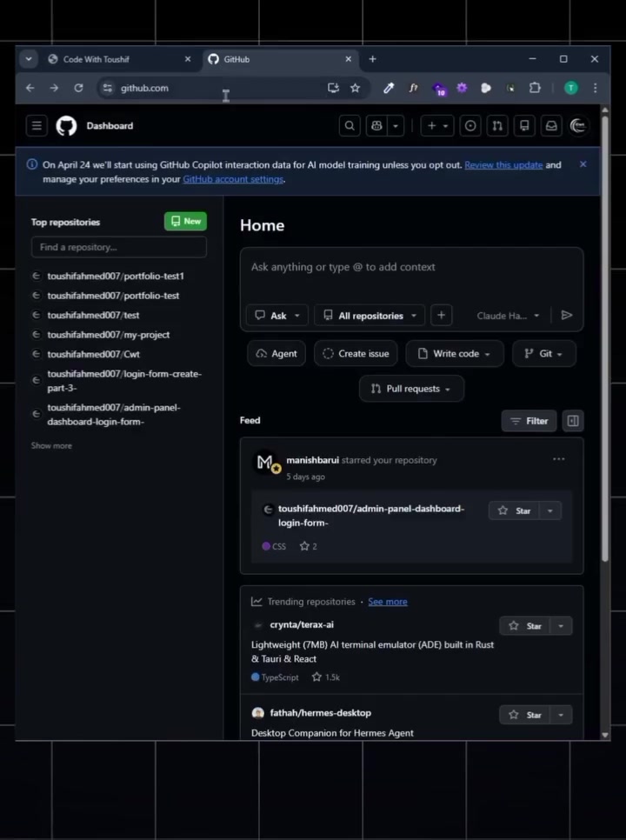Viewport: 626px width, 840px height.
Task: Click the Agent button
Action: (x=276, y=354)
